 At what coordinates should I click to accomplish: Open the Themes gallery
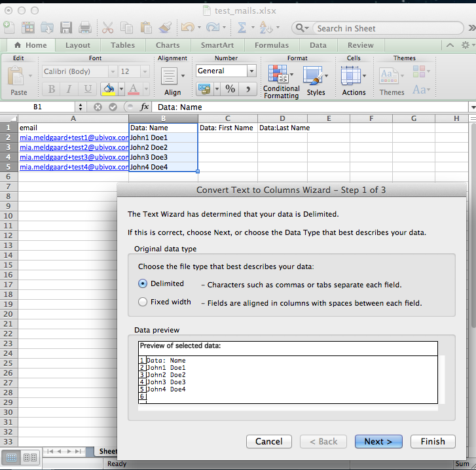(392, 81)
